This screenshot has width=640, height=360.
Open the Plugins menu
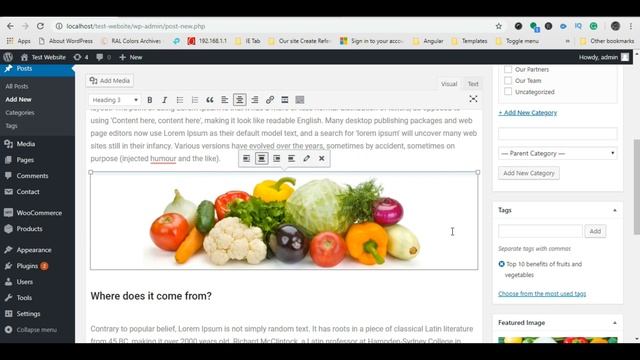point(27,266)
